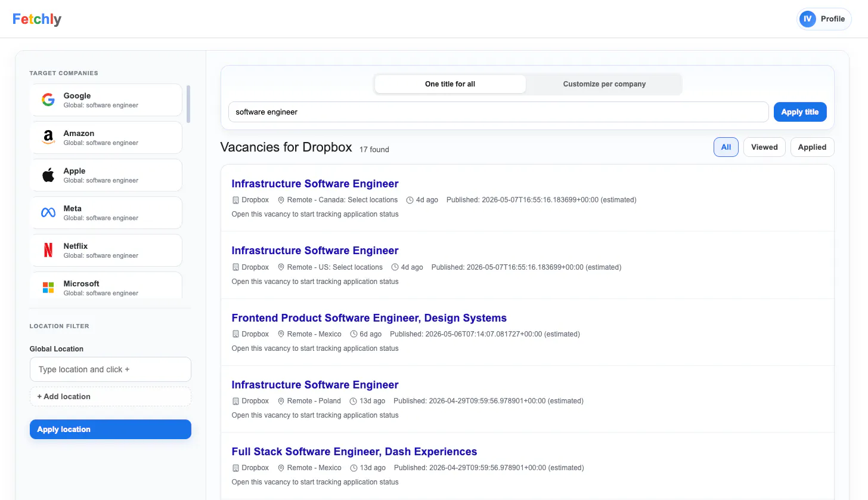Click the 'Global Location' label
This screenshot has height=500, width=868.
(x=57, y=349)
